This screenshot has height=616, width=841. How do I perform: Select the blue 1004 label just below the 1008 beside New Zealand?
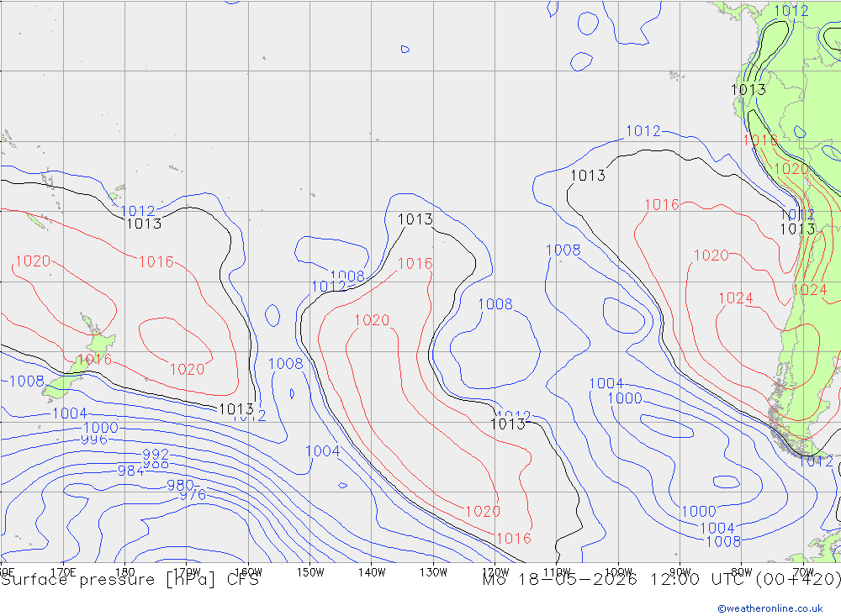click(x=70, y=413)
